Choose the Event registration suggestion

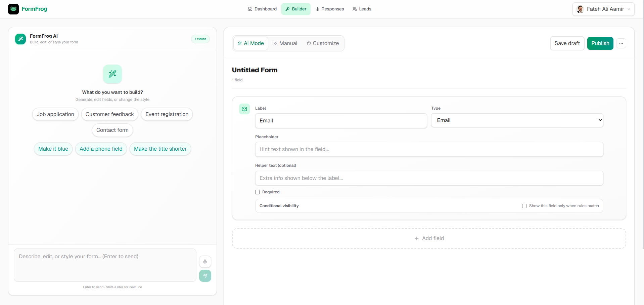coord(167,114)
